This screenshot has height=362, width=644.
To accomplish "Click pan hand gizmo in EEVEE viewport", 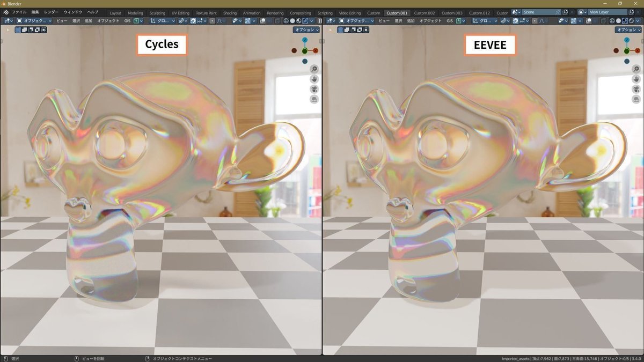I will (x=636, y=79).
